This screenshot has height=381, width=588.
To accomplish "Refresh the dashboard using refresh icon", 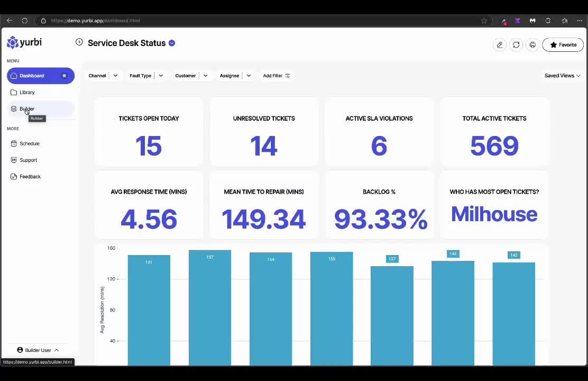I will (516, 45).
